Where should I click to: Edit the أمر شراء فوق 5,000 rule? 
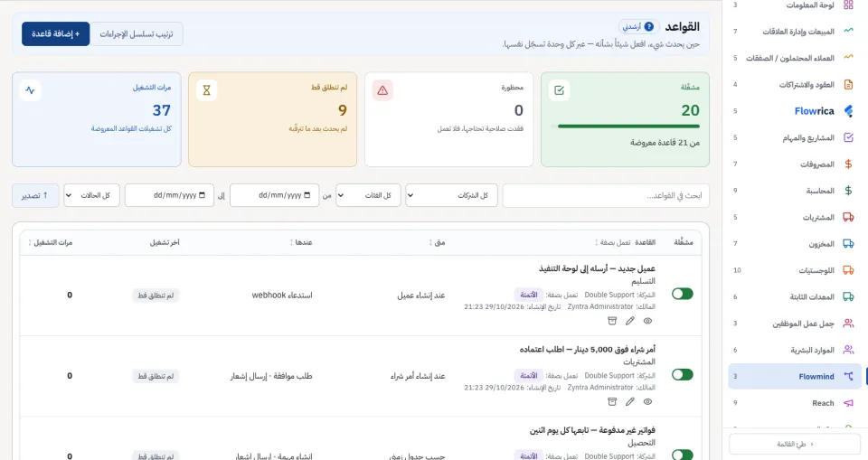630,402
